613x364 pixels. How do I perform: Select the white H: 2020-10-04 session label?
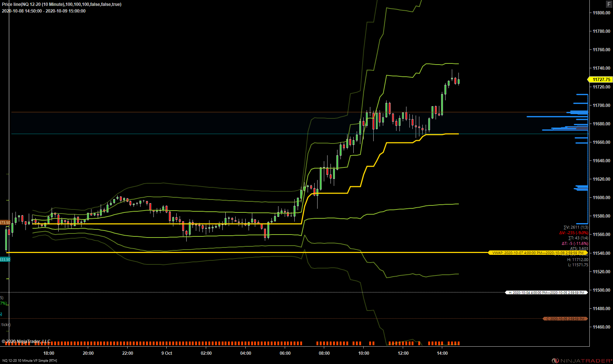546,292
